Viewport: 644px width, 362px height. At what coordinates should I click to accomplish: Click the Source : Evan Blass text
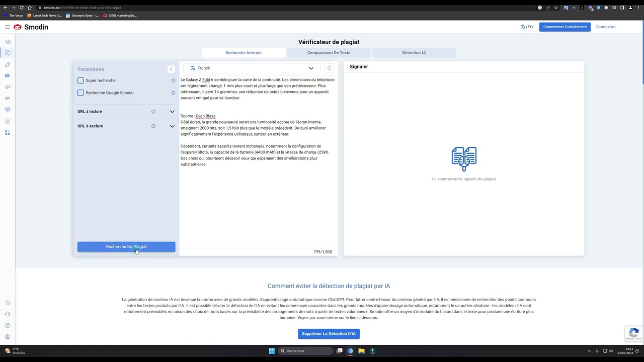[198, 116]
